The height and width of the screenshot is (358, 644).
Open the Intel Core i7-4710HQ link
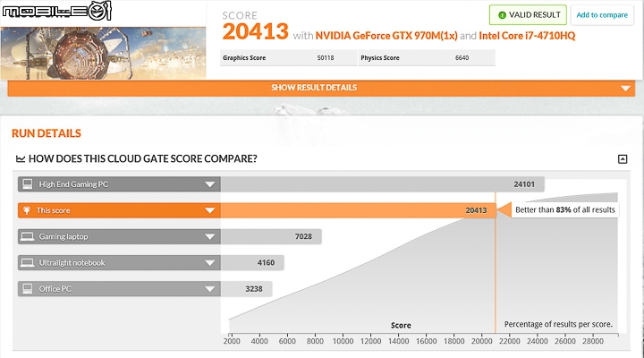527,36
